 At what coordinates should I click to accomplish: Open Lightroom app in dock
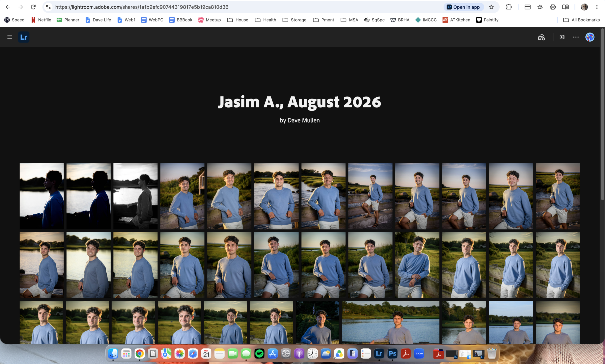coord(379,354)
